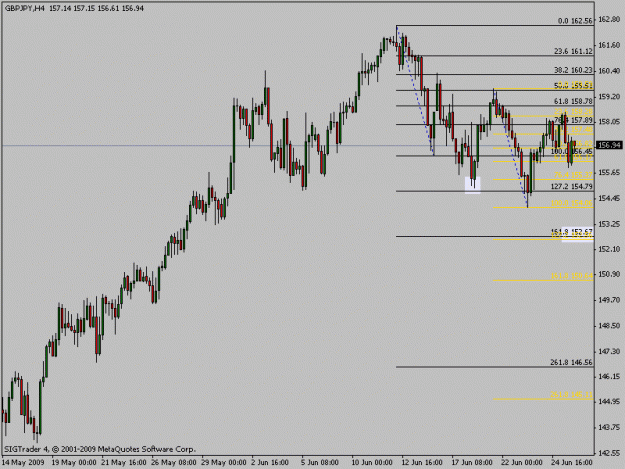
Task: Click the '23.6 161.12' Fibonacci label
Action: (x=573, y=51)
